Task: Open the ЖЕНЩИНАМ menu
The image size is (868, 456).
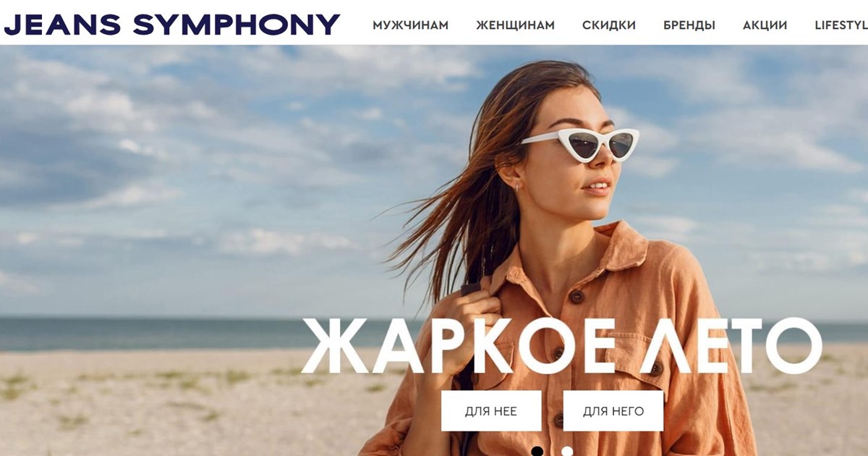Action: point(516,25)
